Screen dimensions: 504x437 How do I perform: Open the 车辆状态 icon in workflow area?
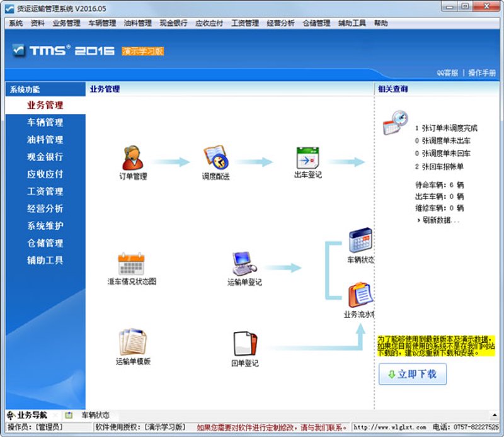pyautogui.click(x=361, y=240)
